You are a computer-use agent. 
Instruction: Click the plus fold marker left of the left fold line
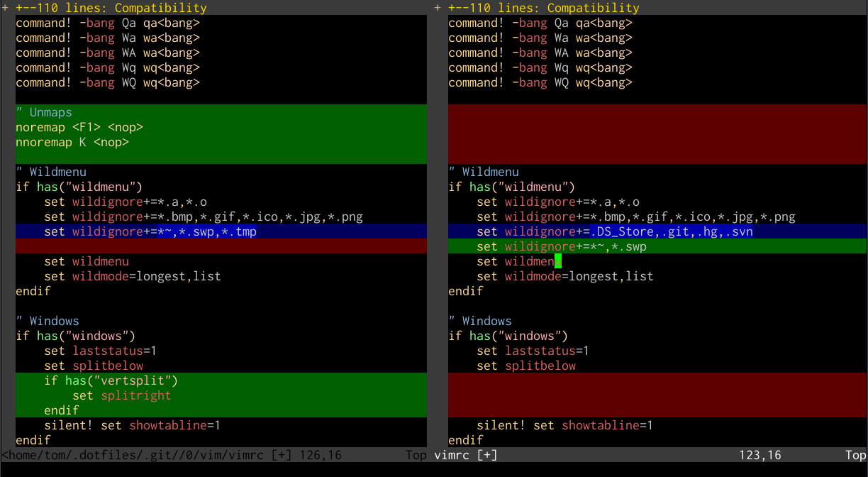5,8
